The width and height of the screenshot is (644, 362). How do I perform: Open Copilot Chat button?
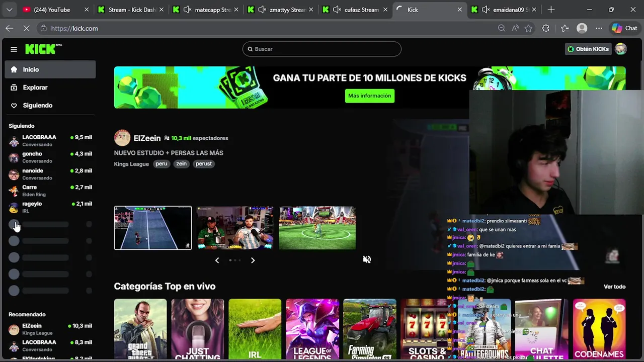624,28
